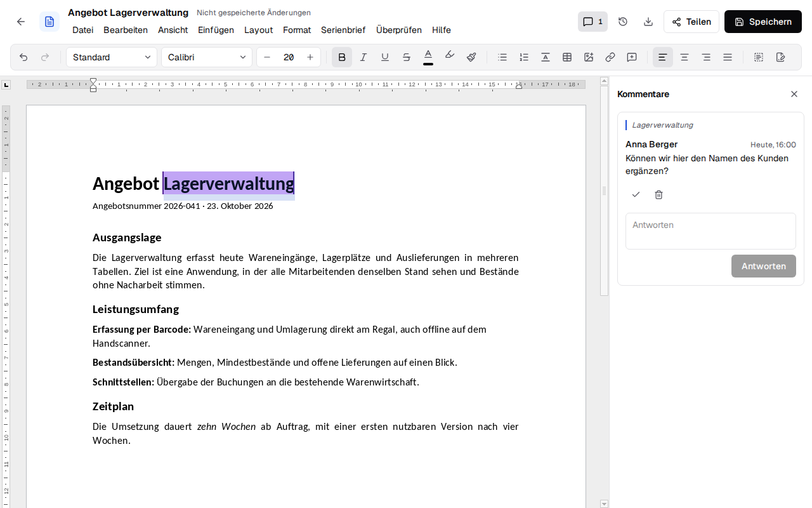The width and height of the screenshot is (812, 508).
Task: Open version history clock icon
Action: 623,22
